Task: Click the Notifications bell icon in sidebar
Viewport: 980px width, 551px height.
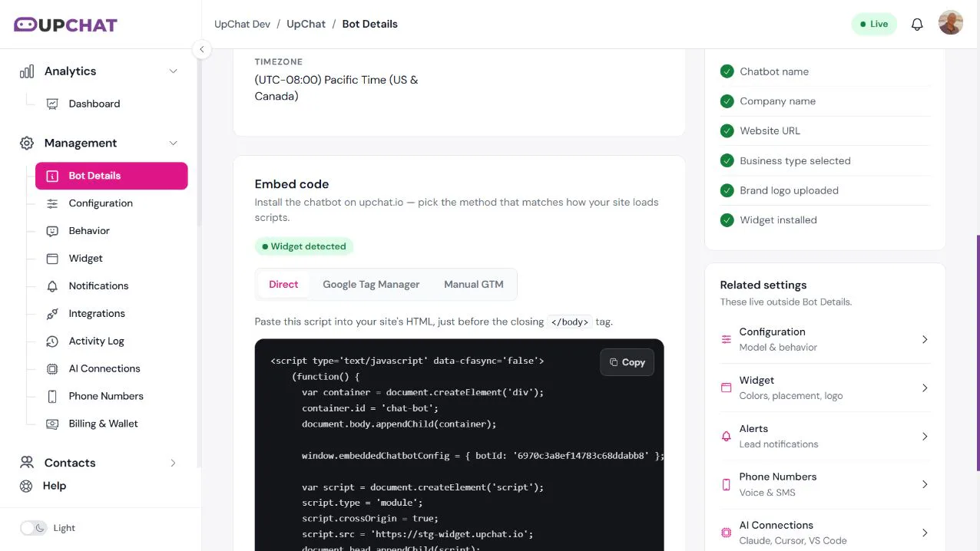Action: point(52,286)
